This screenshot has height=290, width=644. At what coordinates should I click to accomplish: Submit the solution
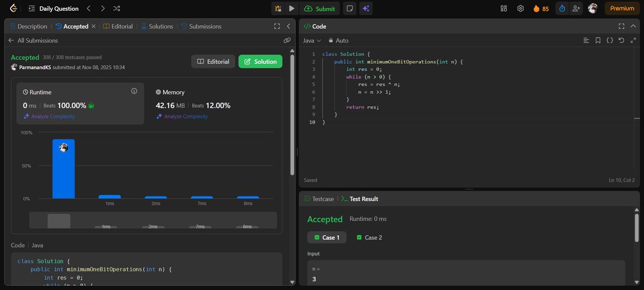(319, 9)
